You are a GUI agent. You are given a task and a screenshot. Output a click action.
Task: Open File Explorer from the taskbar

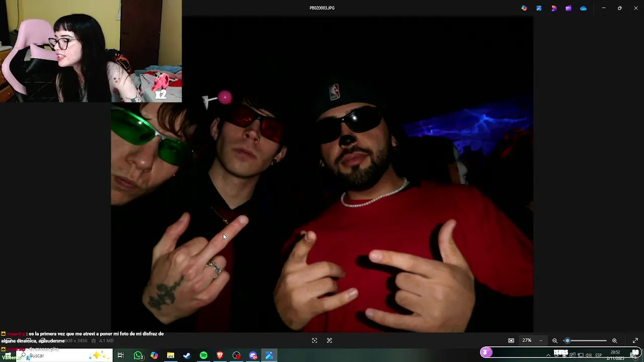click(171, 355)
